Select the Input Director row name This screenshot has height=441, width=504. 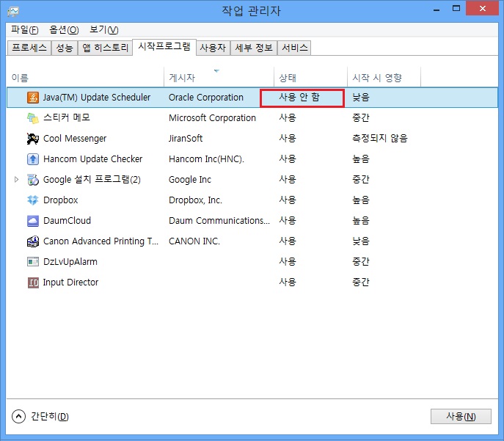(70, 283)
